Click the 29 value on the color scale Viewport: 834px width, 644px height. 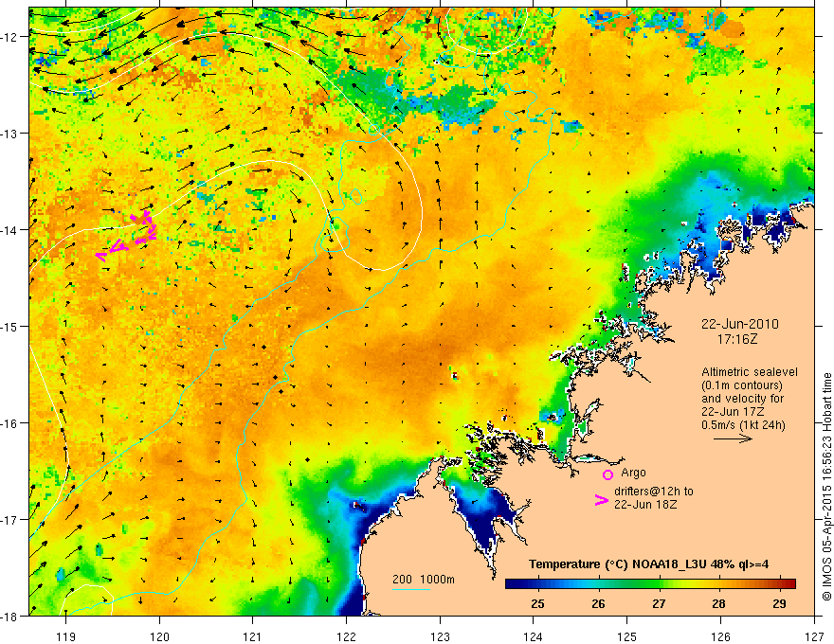[x=779, y=603]
